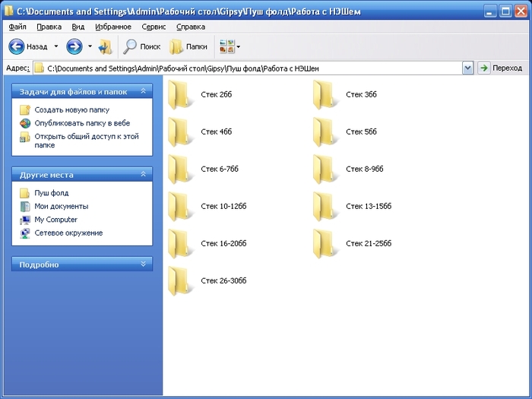
Task: Expand the Подробно panel
Action: point(143,264)
